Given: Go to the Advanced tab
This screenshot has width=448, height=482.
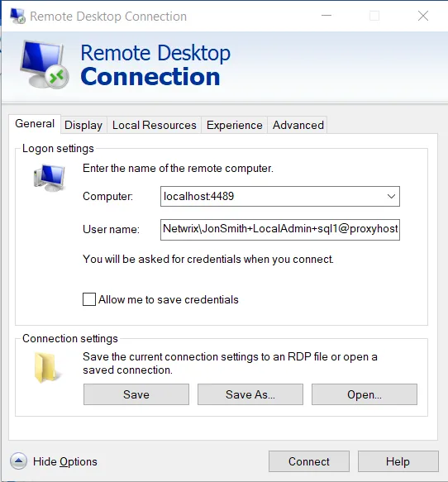Looking at the screenshot, I should pyautogui.click(x=298, y=125).
